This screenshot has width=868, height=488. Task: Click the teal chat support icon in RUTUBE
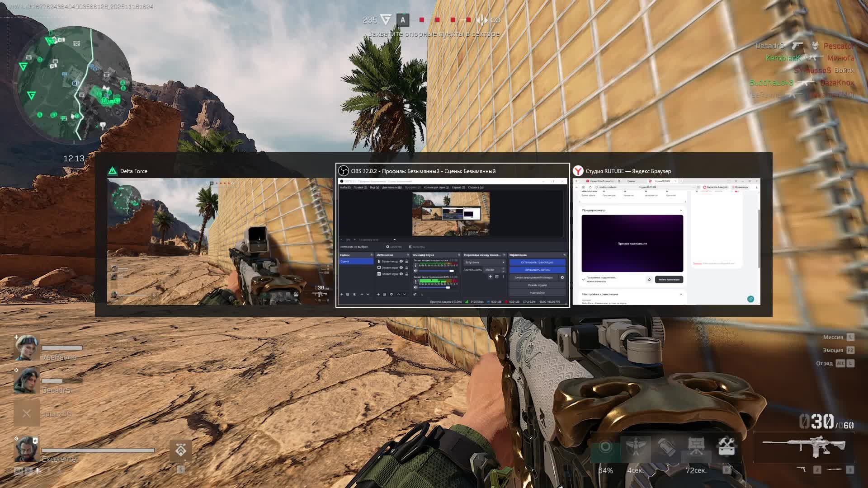pyautogui.click(x=750, y=299)
